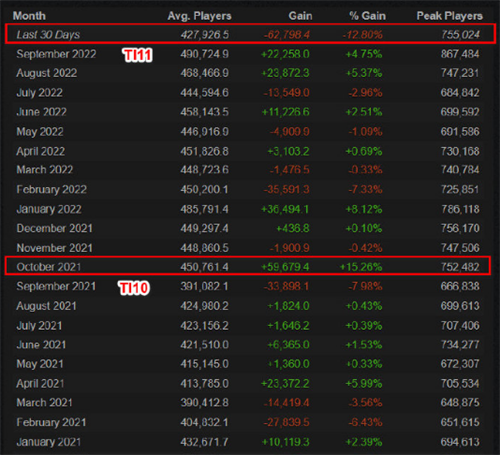Select the October 2021 row
Image resolution: width=500 pixels, height=455 pixels.
coord(248,266)
